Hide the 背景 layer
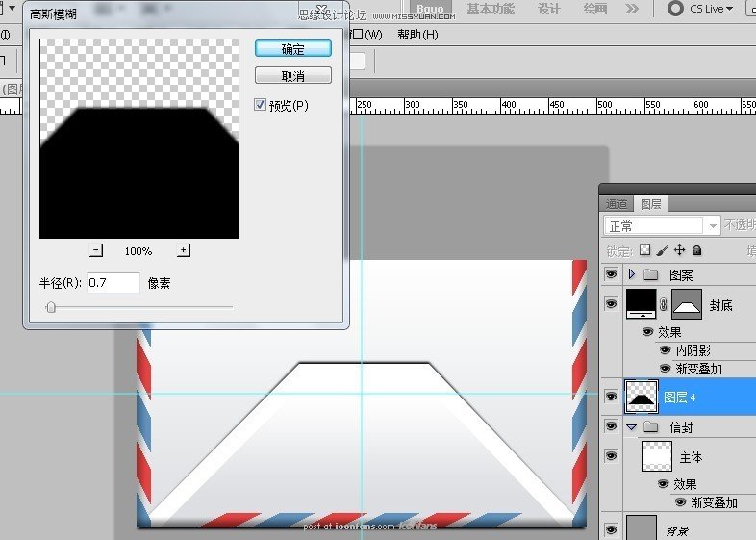This screenshot has width=756, height=540. click(611, 529)
